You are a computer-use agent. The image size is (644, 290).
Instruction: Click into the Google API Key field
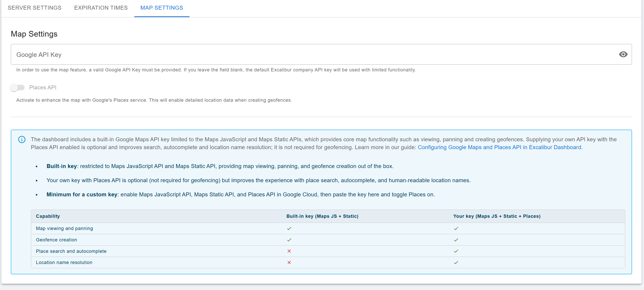click(x=300, y=54)
